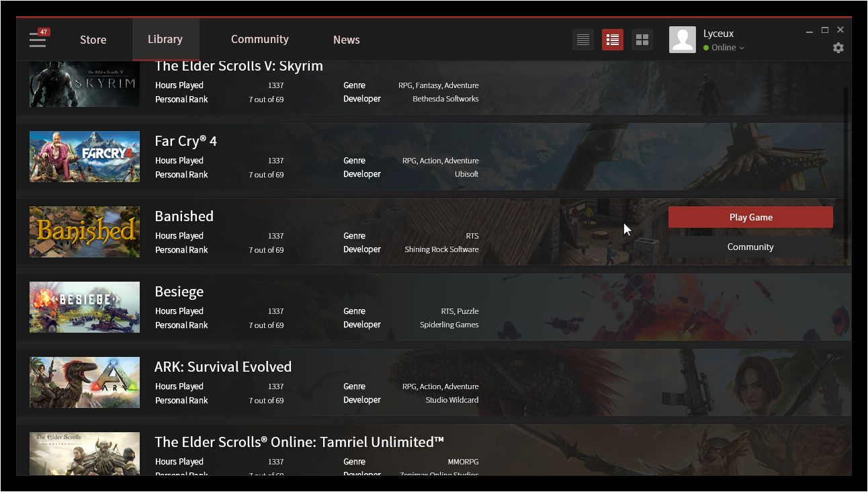Select the Far Cry 4 thumbnail
This screenshot has height=492, width=868.
click(x=85, y=157)
